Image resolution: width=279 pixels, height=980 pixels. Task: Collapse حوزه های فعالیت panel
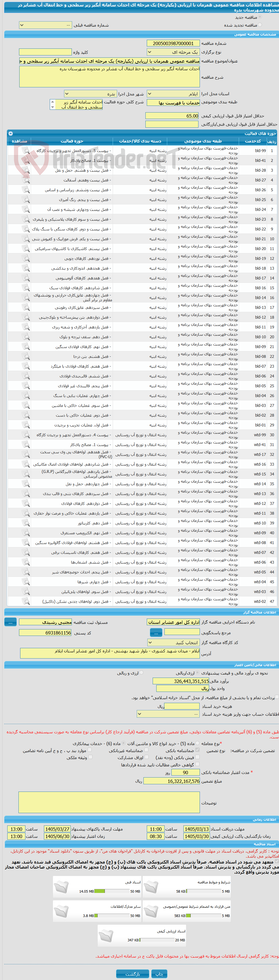(11, 134)
